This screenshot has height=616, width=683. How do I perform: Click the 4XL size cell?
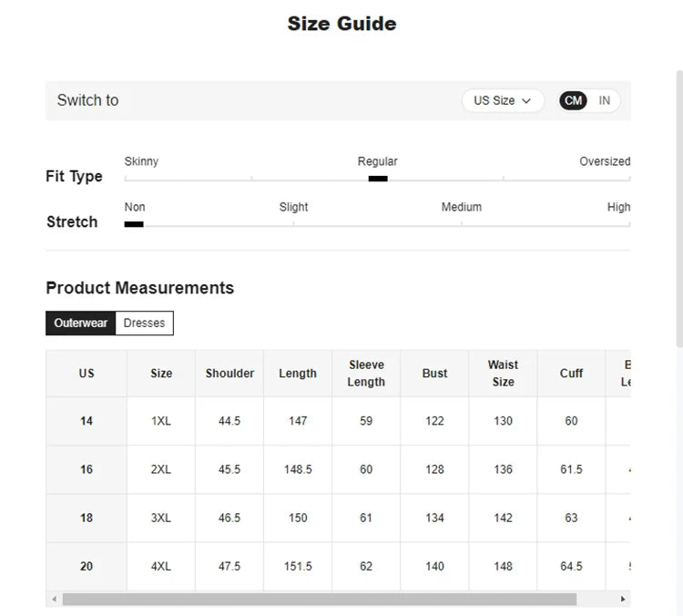click(161, 566)
